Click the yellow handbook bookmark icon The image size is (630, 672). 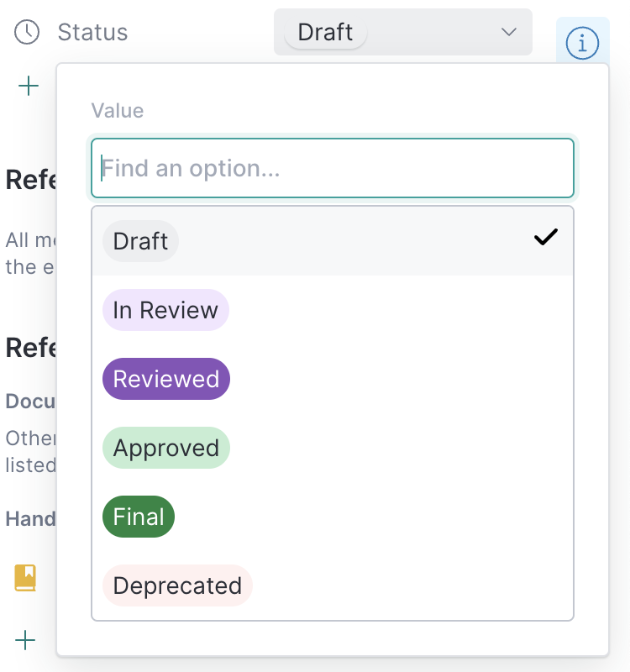pyautogui.click(x=26, y=578)
